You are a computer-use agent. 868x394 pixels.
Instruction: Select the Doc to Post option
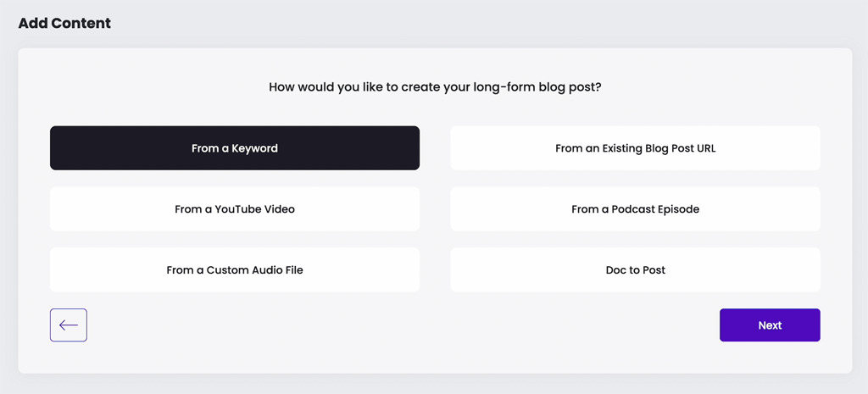click(635, 269)
